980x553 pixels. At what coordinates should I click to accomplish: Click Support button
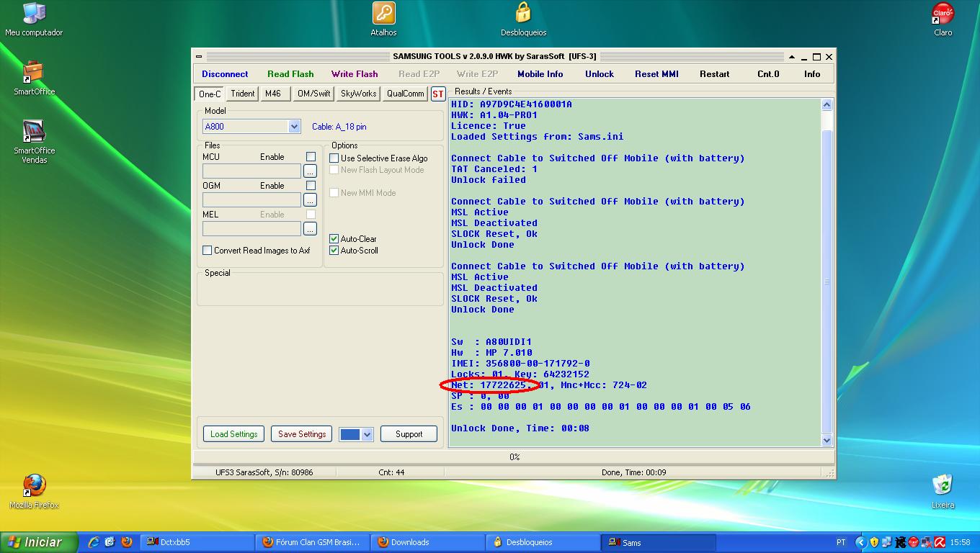[409, 434]
